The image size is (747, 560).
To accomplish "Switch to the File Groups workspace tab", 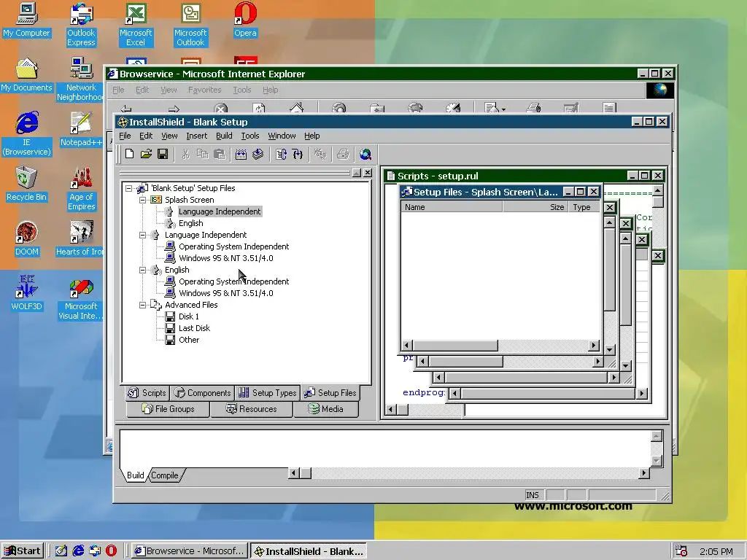I will click(x=169, y=409).
